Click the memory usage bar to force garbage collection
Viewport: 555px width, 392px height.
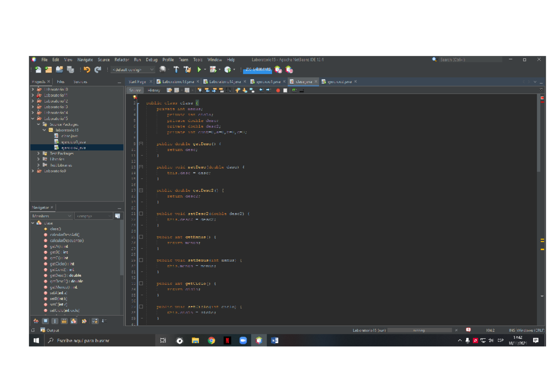[x=258, y=70]
